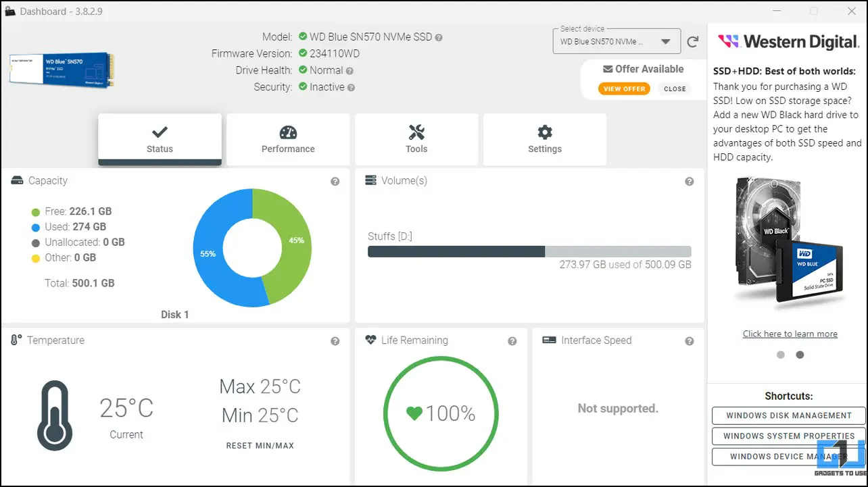Click the 'Stuffs [D:]' volume name
Screen dimensions: 868x487
pos(390,236)
